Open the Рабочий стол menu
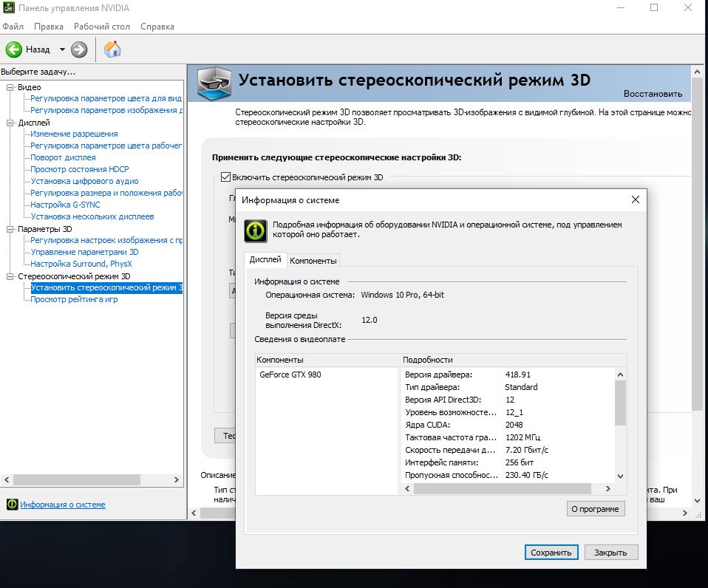The width and height of the screenshot is (708, 588). (x=101, y=26)
